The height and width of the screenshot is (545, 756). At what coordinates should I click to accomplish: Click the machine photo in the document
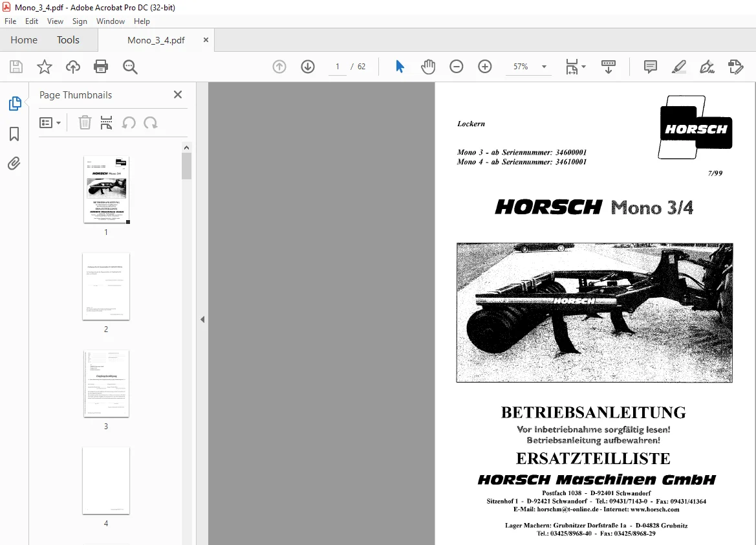pyautogui.click(x=594, y=313)
